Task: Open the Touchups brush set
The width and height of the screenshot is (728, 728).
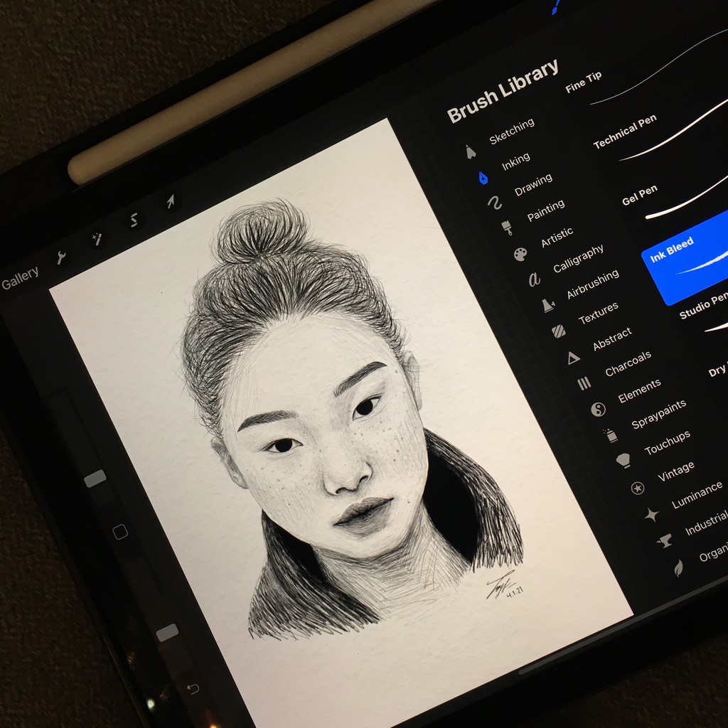Action: click(x=667, y=443)
